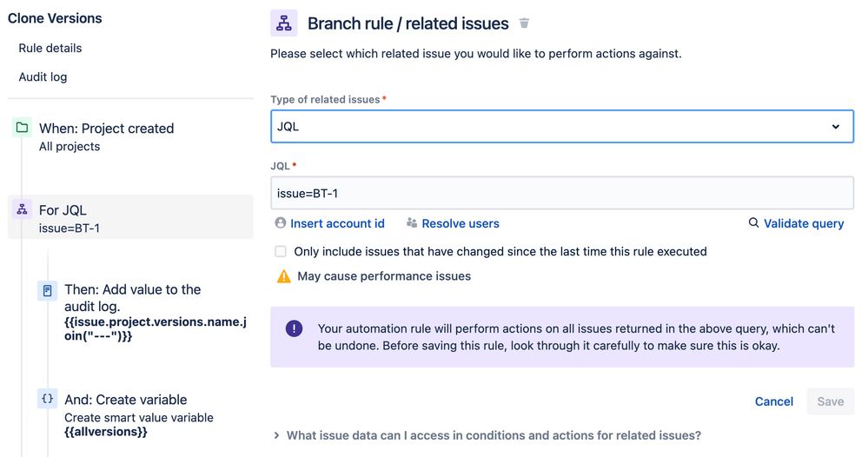Click the trash icon beside Branch rule title
This screenshot has width=868, height=457.
click(524, 23)
